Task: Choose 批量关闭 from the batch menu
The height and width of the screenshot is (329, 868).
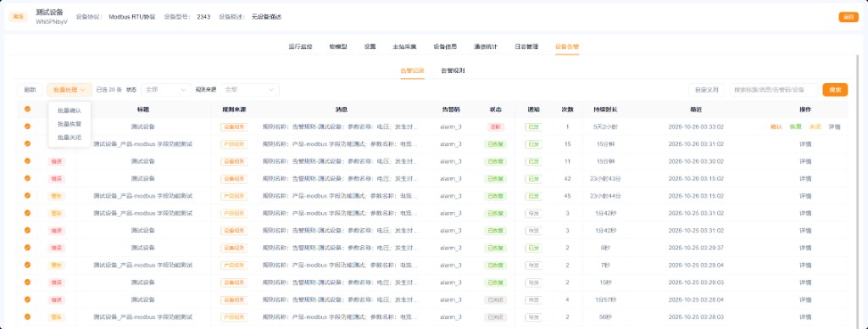Action: pyautogui.click(x=70, y=137)
